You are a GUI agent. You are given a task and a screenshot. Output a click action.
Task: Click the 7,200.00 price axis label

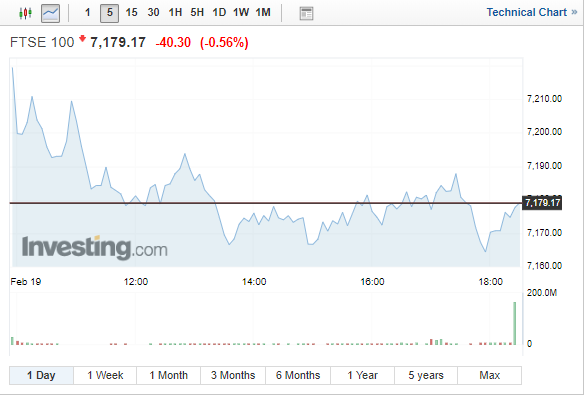click(544, 132)
